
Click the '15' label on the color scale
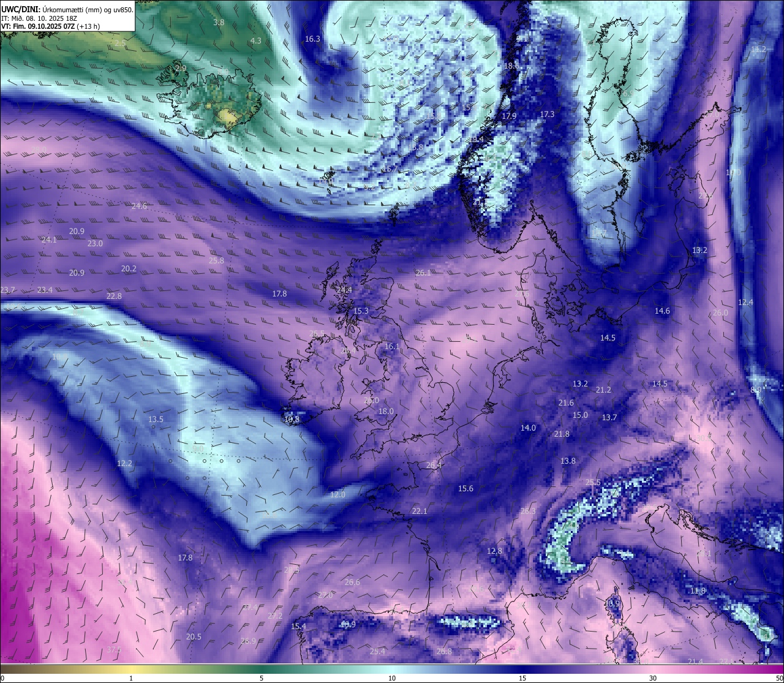click(x=522, y=678)
